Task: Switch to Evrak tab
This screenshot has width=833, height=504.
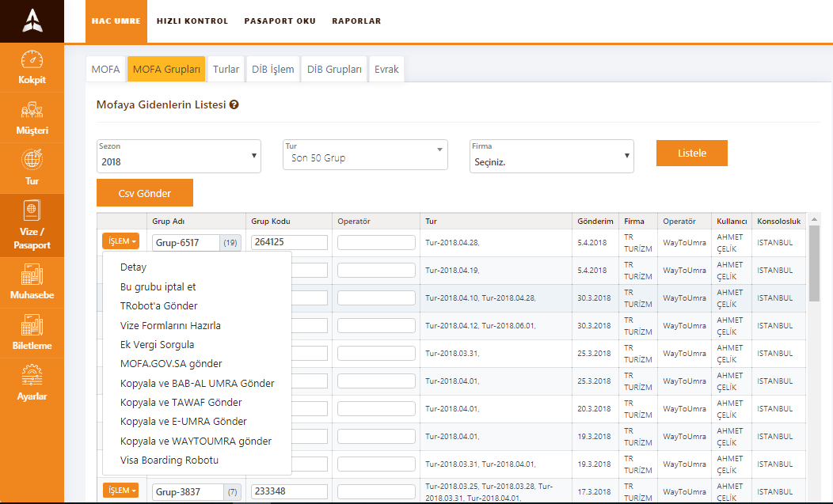Action: (386, 69)
